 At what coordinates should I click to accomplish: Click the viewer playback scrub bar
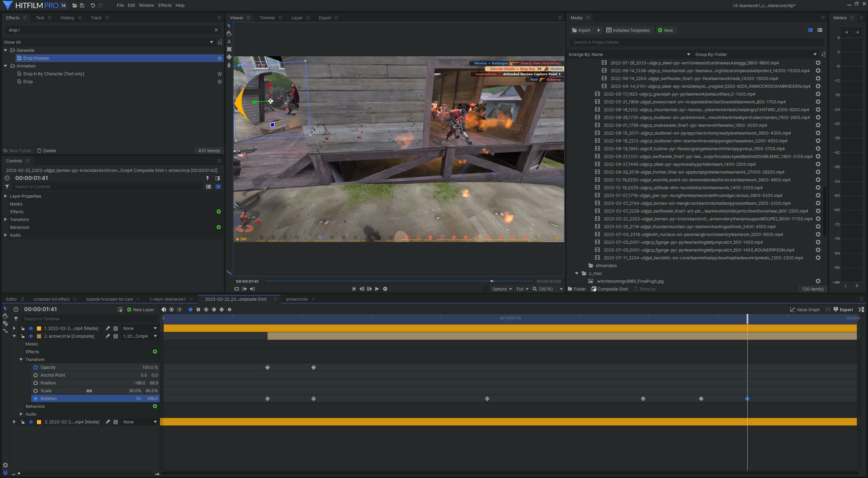399,281
